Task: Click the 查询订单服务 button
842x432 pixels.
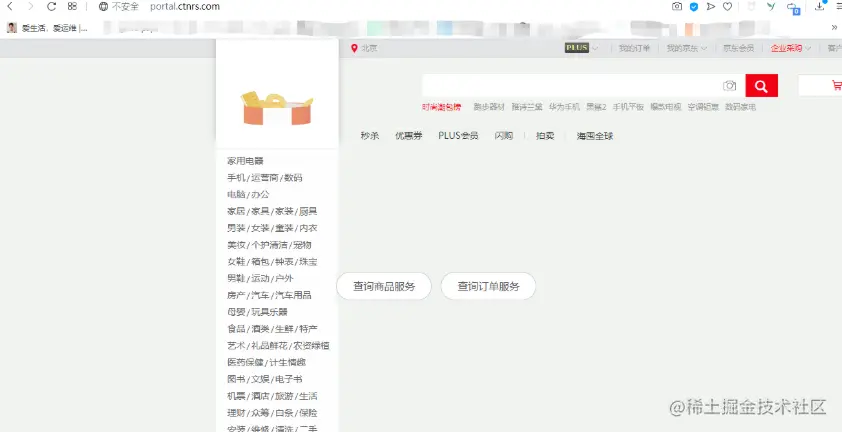Action: tap(488, 286)
